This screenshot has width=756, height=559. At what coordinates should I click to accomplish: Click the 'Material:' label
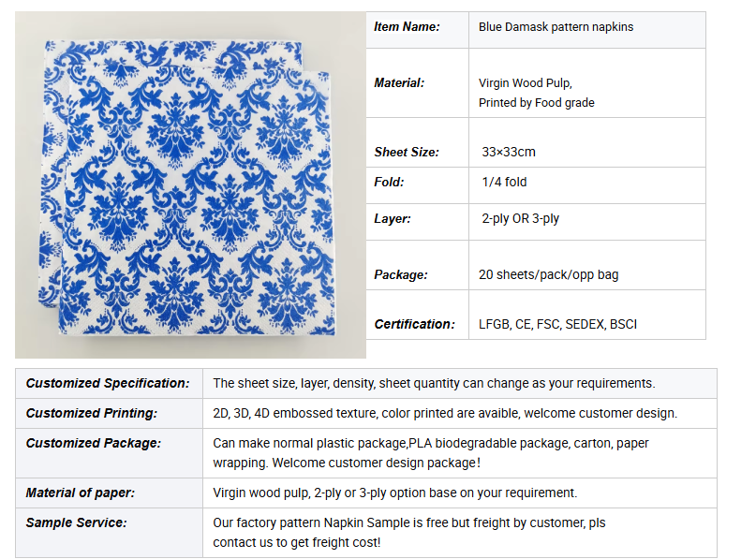pos(399,83)
